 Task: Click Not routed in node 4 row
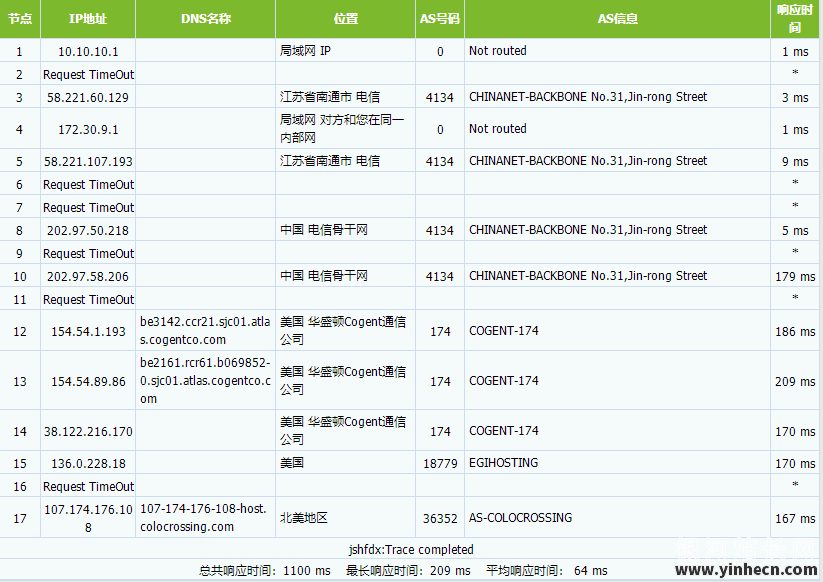pos(498,129)
